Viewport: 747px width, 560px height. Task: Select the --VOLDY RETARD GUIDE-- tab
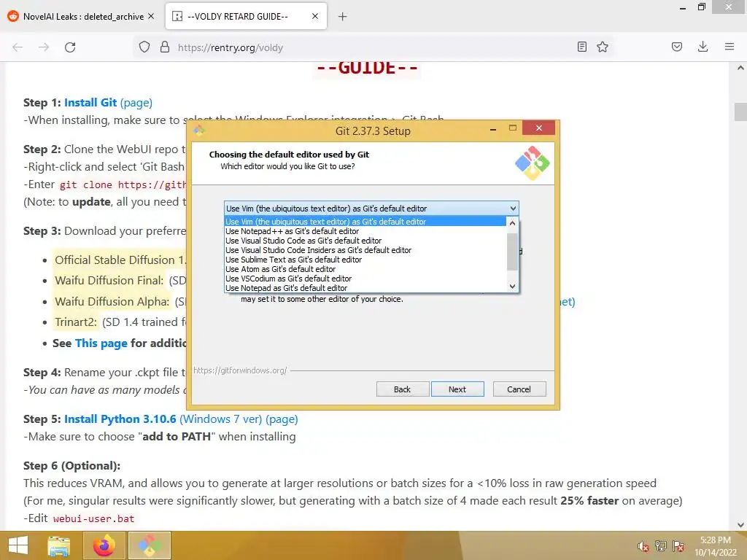coord(246,16)
